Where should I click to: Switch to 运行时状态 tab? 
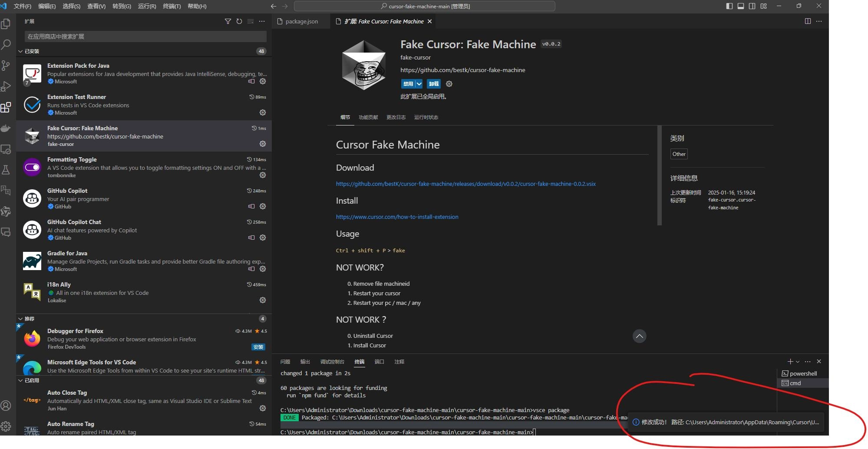pyautogui.click(x=426, y=117)
